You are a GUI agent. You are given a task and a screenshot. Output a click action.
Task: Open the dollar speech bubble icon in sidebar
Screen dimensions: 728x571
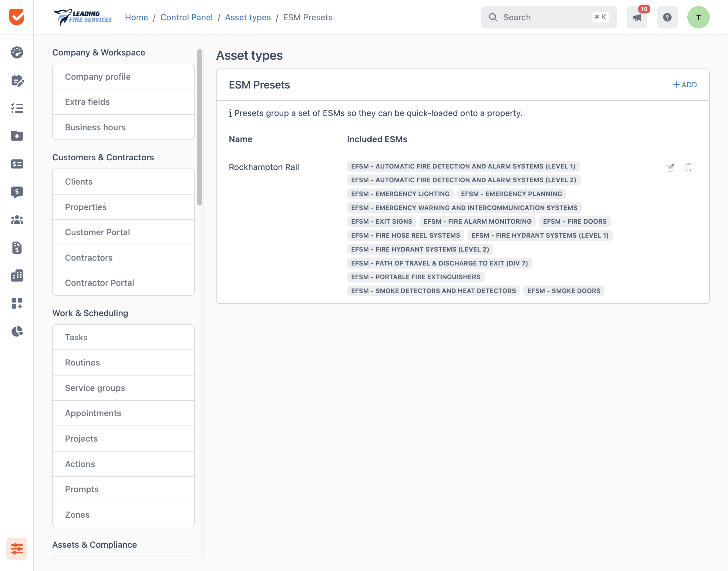pyautogui.click(x=17, y=192)
